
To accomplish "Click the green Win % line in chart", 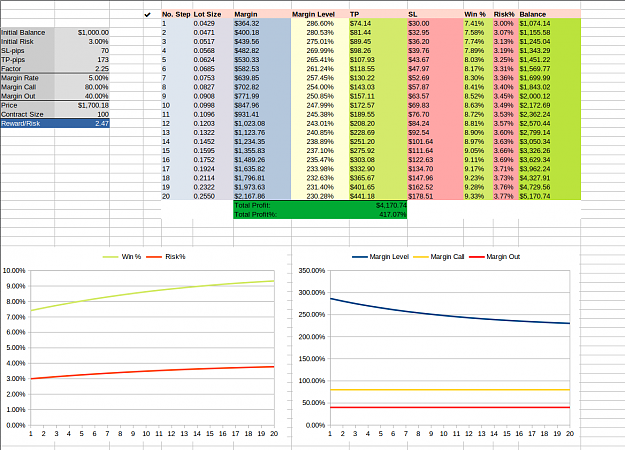I will pos(146,292).
